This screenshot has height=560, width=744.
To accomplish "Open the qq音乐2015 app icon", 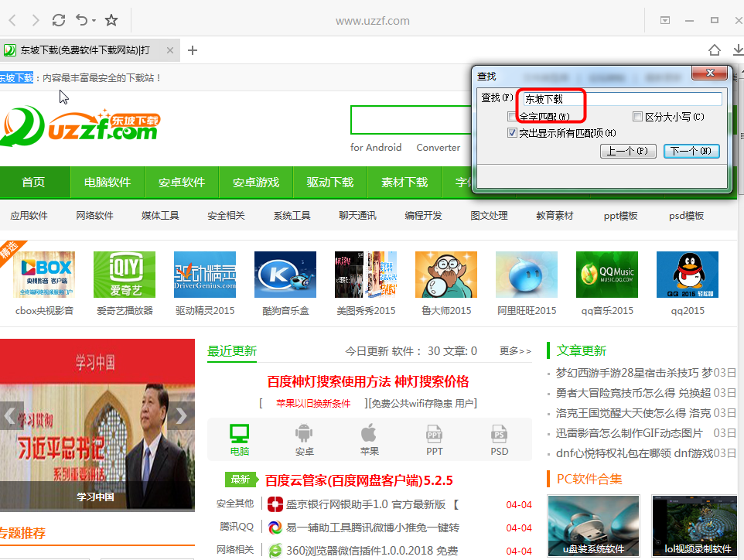I will pos(607,275).
